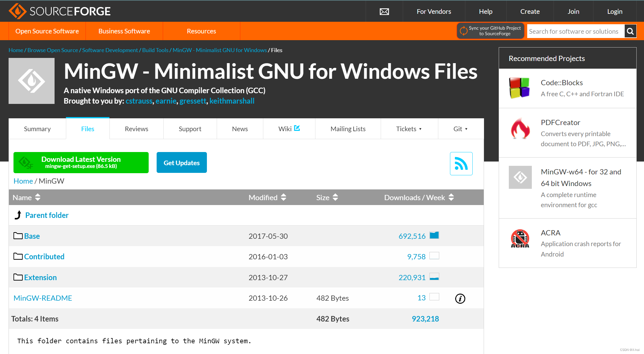Image resolution: width=644 pixels, height=354 pixels.
Task: Click the Code::Blocks project icon
Action: [519, 88]
